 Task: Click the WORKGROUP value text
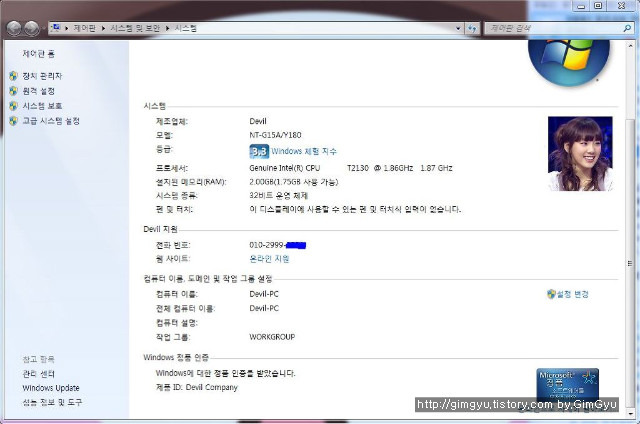[x=272, y=337]
